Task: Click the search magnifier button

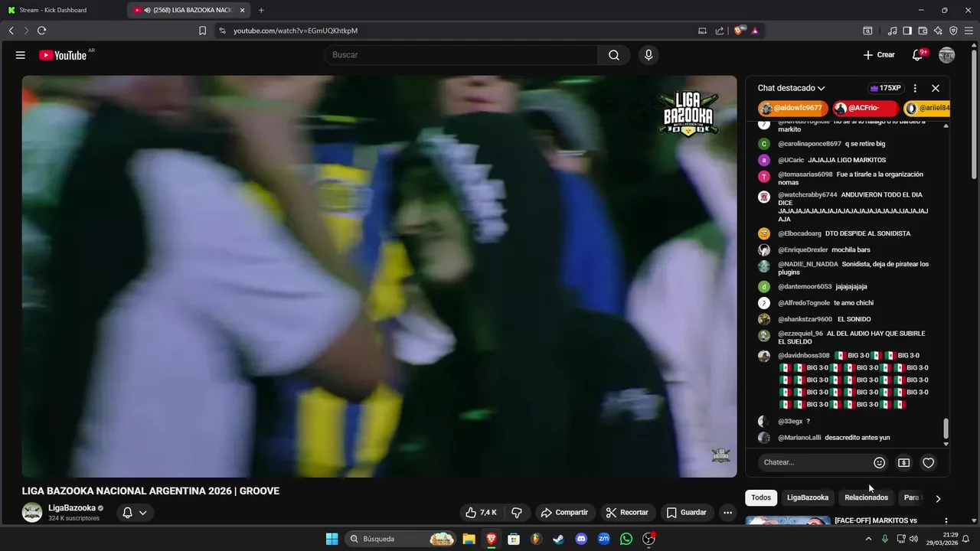Action: (x=614, y=55)
